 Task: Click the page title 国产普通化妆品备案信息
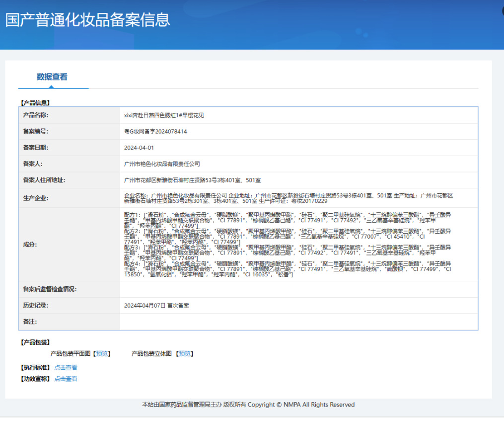pos(87,20)
